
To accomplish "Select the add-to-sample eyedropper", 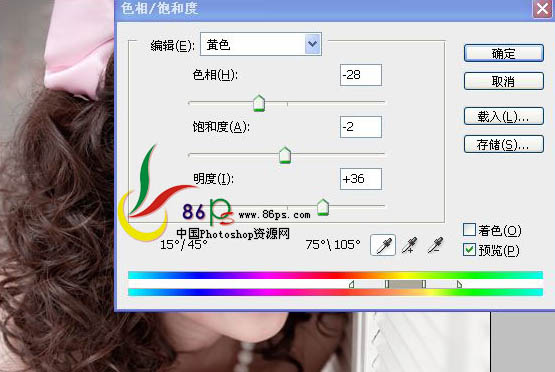I will click(x=410, y=245).
